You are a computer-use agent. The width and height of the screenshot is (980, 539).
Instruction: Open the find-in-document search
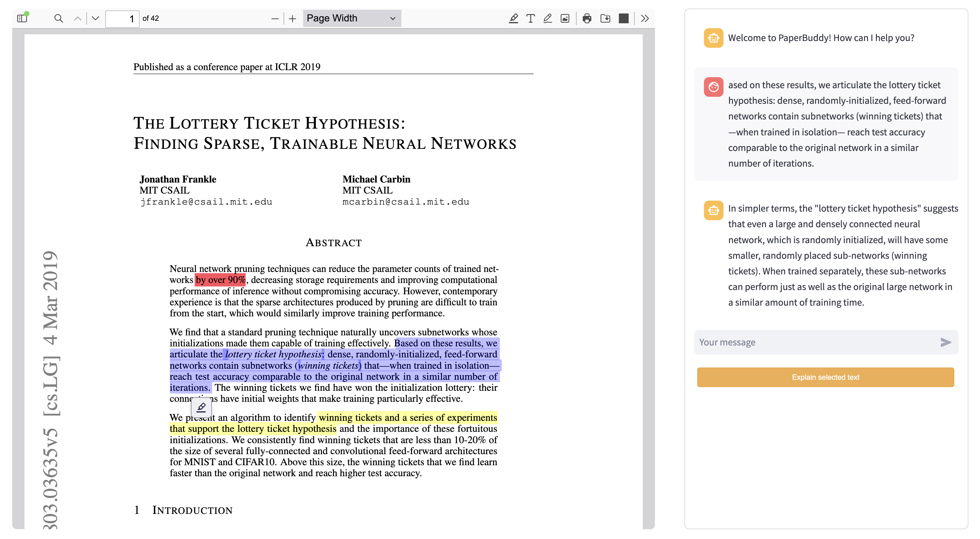58,18
